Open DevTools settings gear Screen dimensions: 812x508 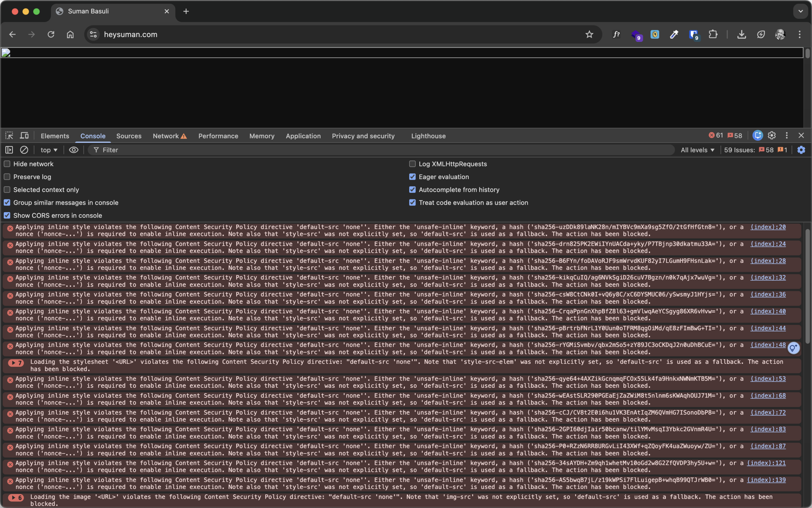(x=772, y=135)
